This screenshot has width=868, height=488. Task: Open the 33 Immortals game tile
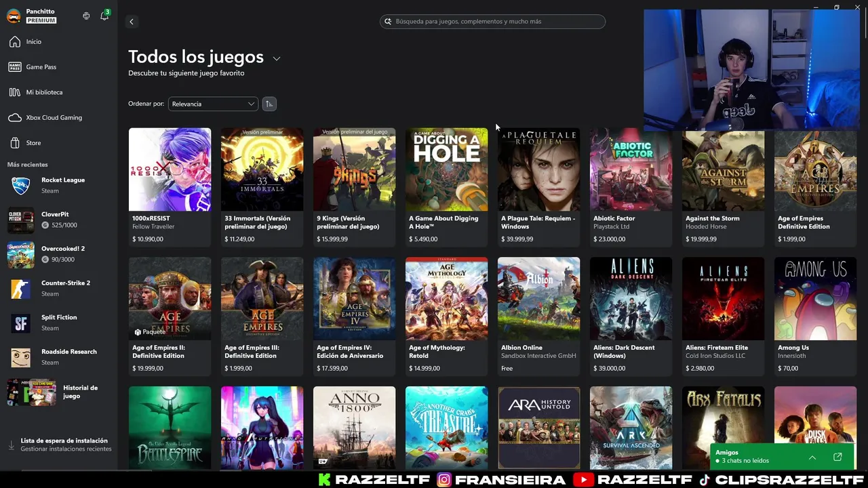(x=262, y=186)
